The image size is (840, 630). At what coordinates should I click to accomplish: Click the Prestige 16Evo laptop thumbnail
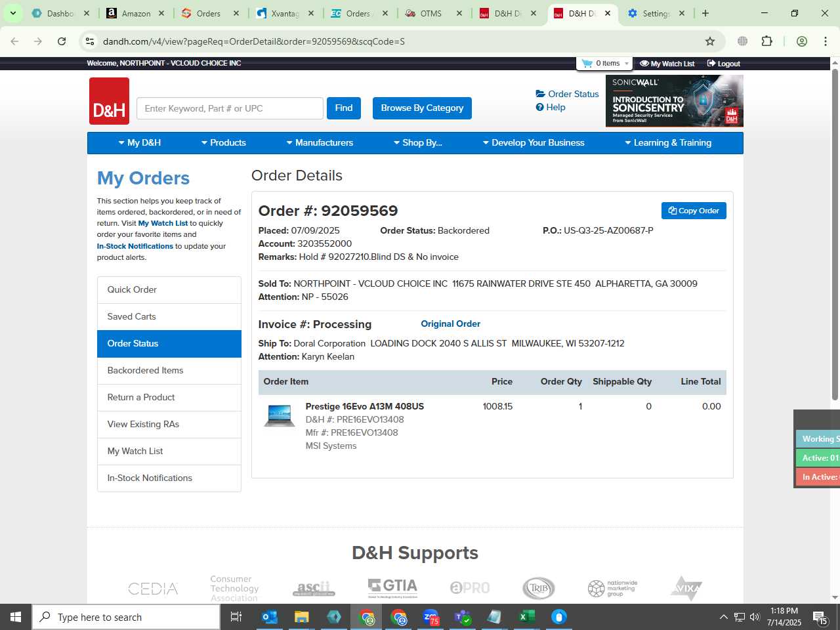(279, 416)
